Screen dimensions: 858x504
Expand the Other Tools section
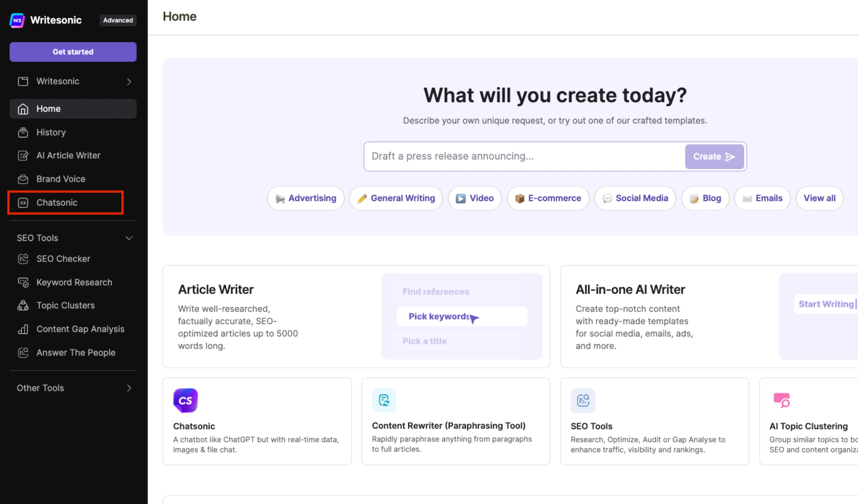[129, 388]
